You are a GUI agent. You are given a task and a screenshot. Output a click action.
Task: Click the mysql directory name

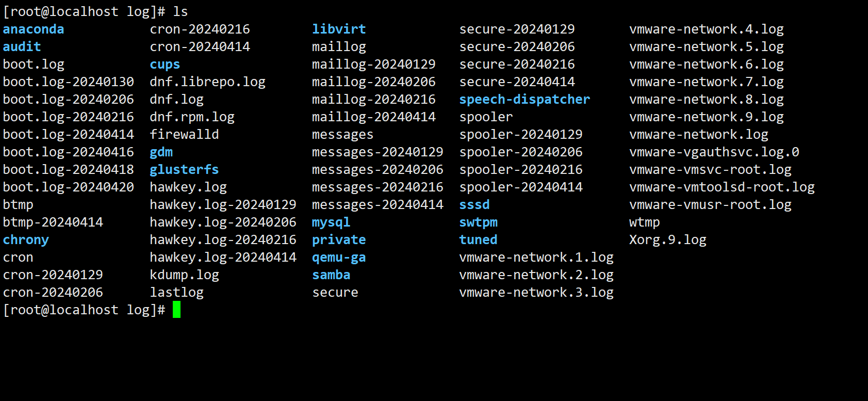pos(331,222)
